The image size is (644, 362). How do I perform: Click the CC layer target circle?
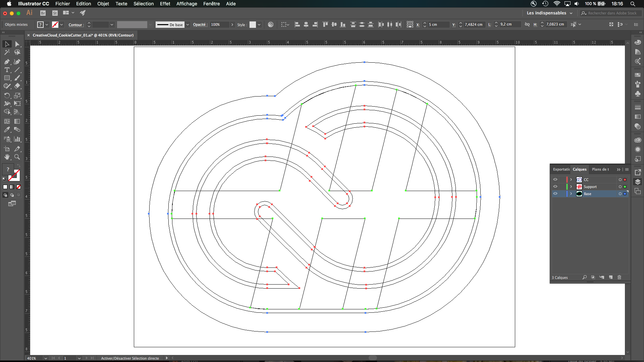(x=620, y=180)
